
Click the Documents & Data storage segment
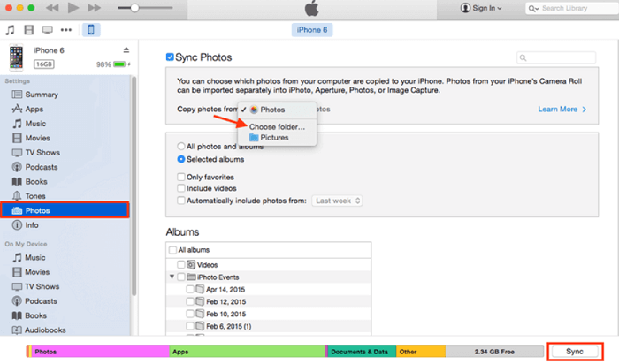click(362, 352)
